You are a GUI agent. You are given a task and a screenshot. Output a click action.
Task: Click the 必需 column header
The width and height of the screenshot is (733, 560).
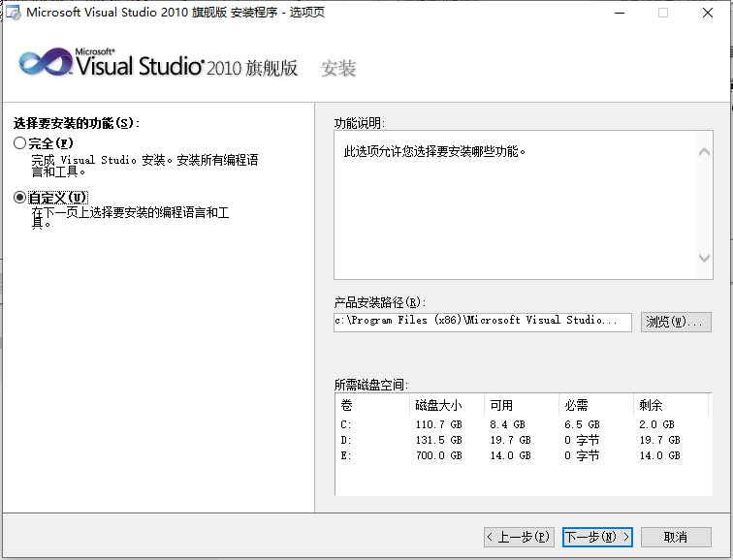point(596,405)
